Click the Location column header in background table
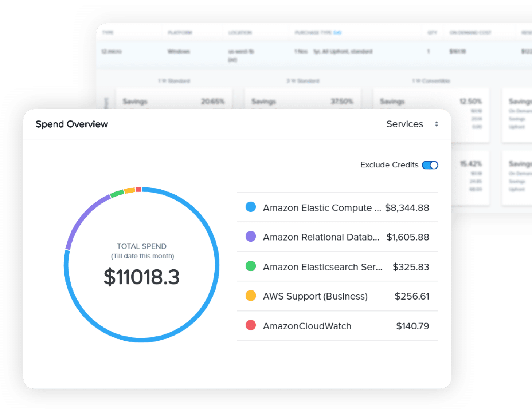Screen dimensions: 532x412 [x=240, y=33]
